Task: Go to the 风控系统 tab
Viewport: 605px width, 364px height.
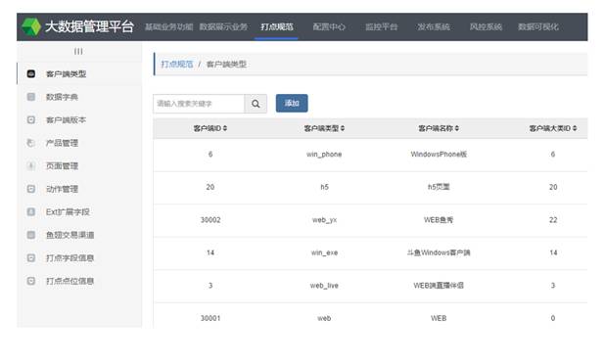Action: [486, 27]
